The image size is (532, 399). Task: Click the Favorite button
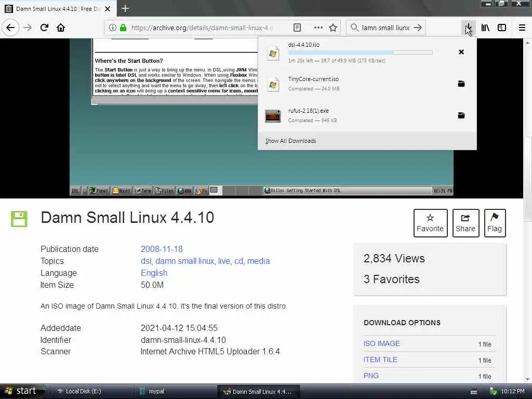[430, 223]
